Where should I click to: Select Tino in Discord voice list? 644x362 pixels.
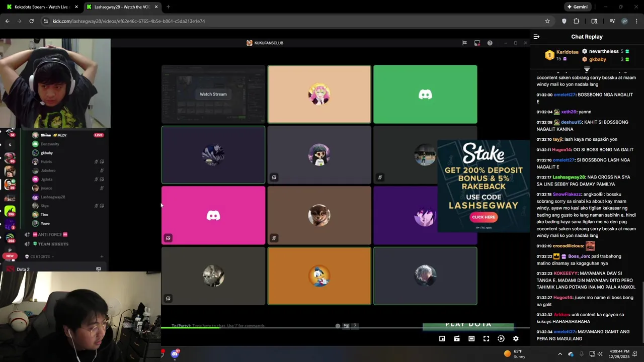tap(67, 215)
